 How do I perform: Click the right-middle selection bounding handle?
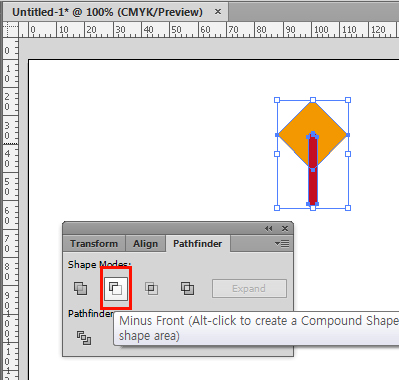point(348,154)
